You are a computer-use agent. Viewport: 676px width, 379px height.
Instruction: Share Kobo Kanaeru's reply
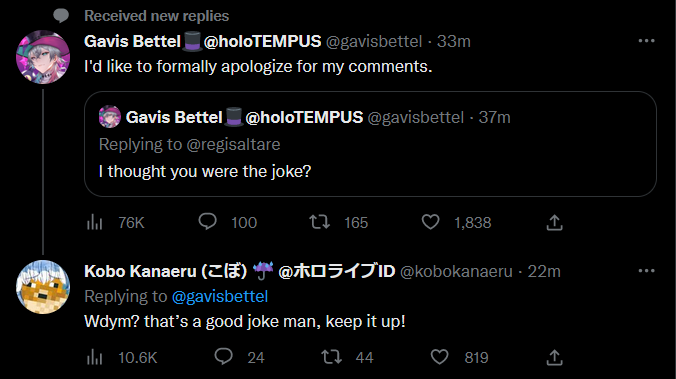click(x=554, y=358)
